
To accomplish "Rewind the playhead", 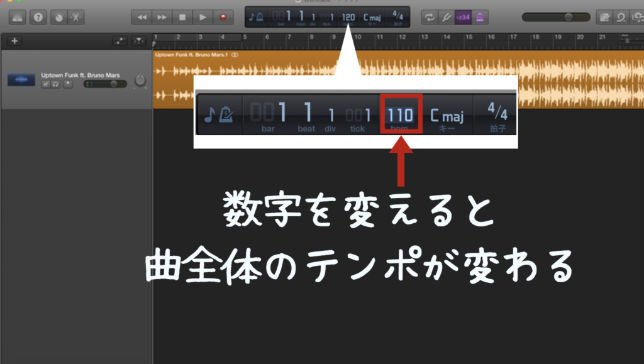I will pos(142,18).
